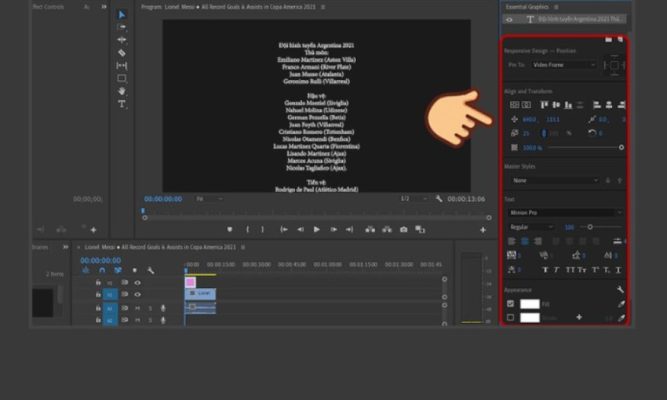Click the white Fill color swatch
Screen dimensions: 667x400
point(529,303)
